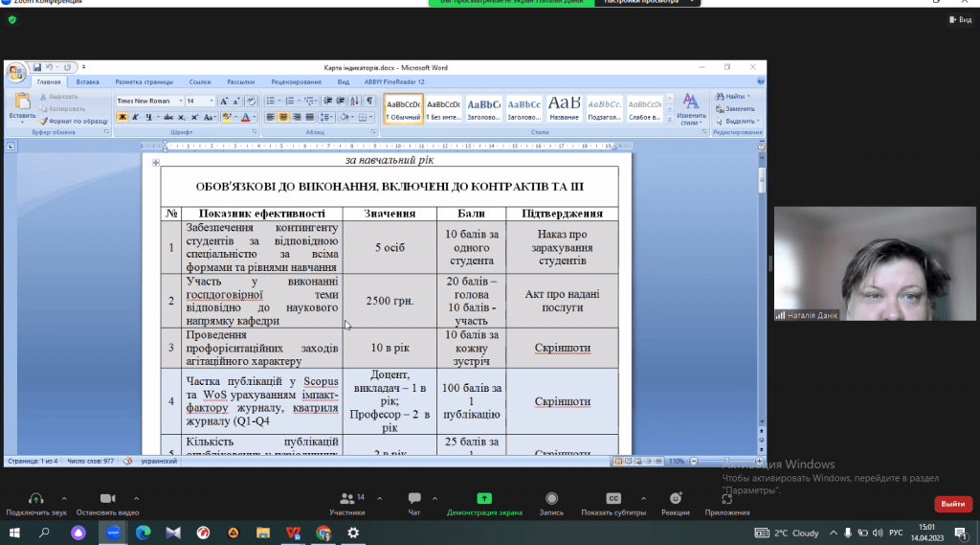980x545 pixels.
Task: Click the Показать субтитры CC icon
Action: [614, 499]
